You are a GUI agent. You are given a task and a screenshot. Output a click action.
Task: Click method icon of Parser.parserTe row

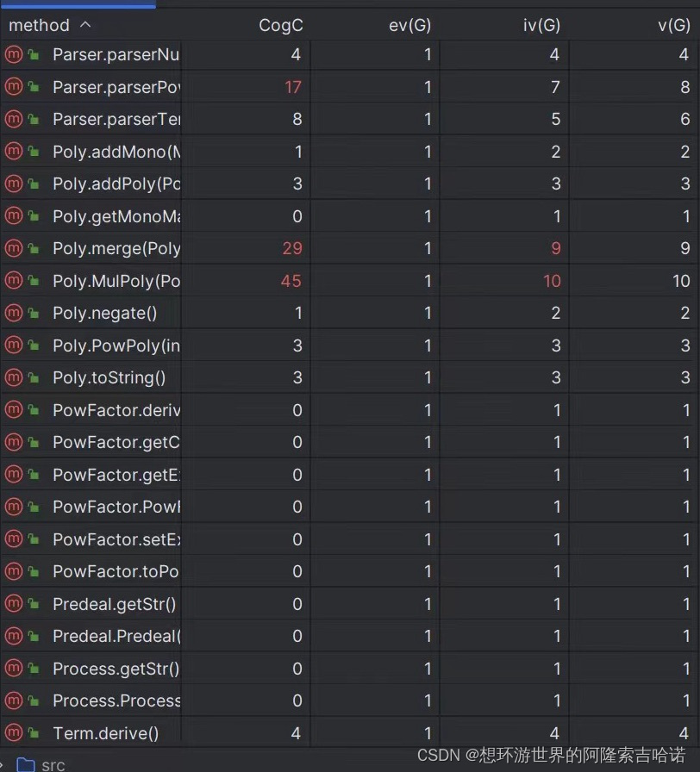tap(14, 119)
